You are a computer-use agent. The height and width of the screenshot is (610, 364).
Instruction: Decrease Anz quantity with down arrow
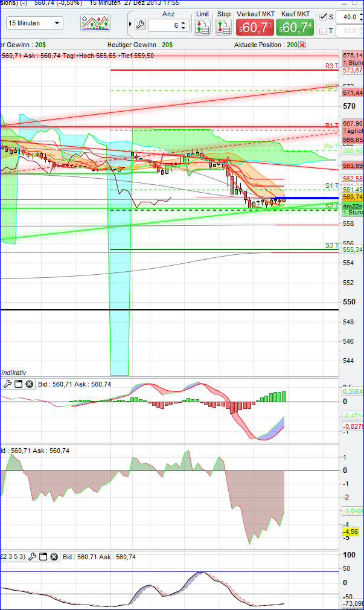(184, 28)
